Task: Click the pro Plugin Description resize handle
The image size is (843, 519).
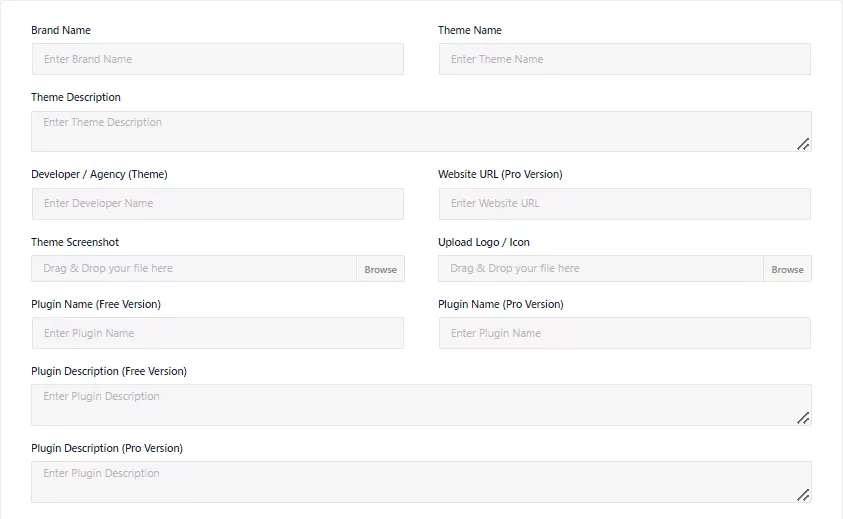Action: click(803, 495)
